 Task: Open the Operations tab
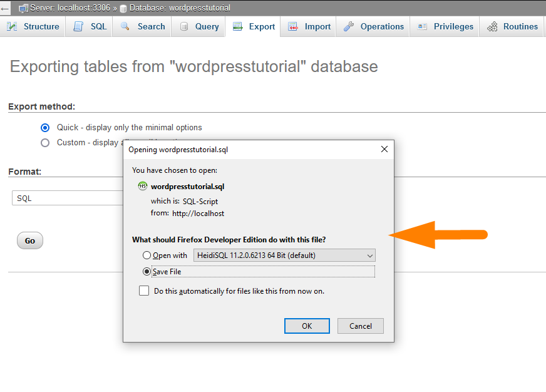coord(374,26)
